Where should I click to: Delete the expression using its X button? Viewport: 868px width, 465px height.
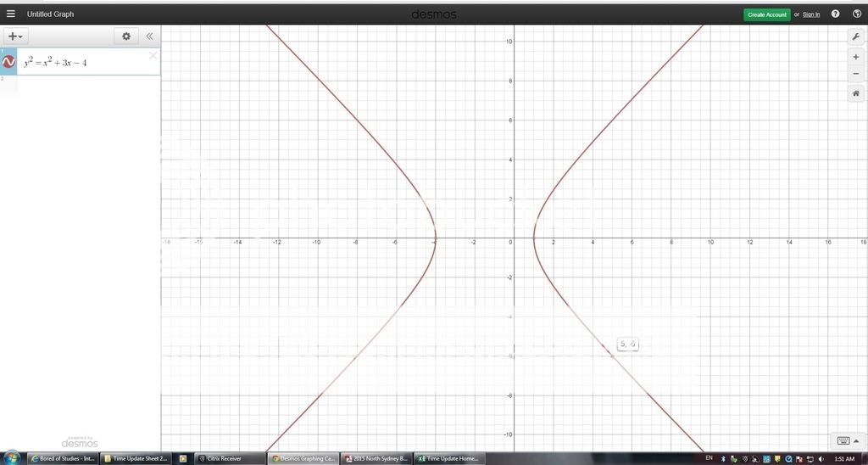(153, 56)
